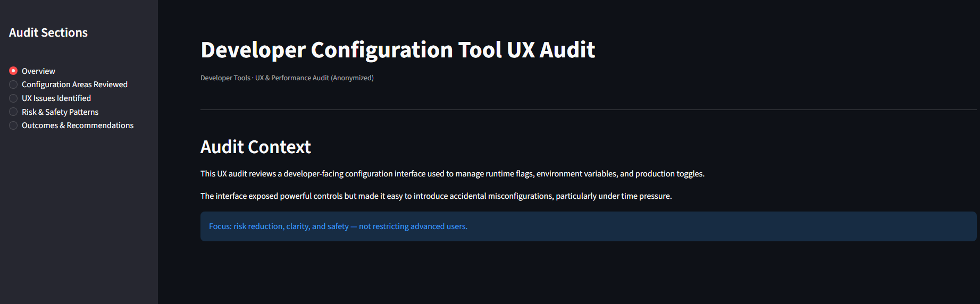Viewport: 980px width, 304px height.
Task: Click 'Developer Tools' in the caption line
Action: click(x=225, y=78)
